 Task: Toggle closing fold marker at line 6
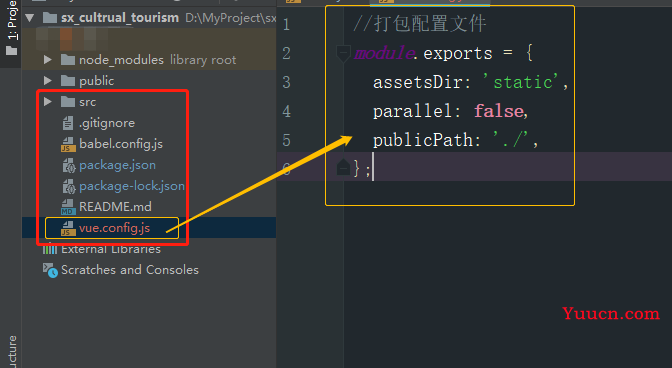pos(343,168)
